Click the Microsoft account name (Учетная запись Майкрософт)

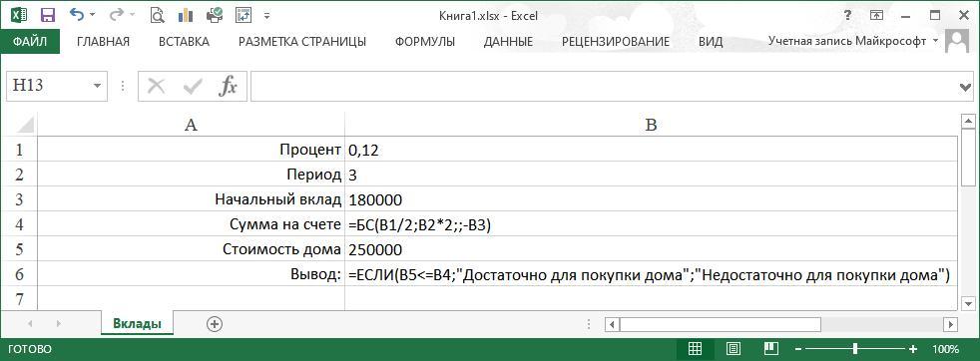[x=847, y=41]
